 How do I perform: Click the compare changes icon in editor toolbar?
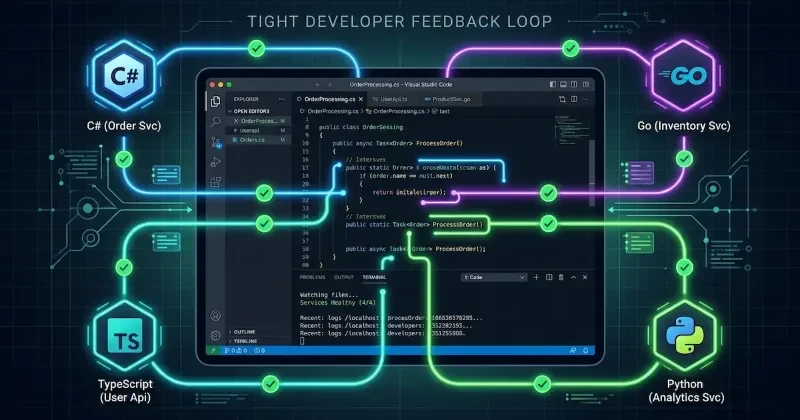562,99
